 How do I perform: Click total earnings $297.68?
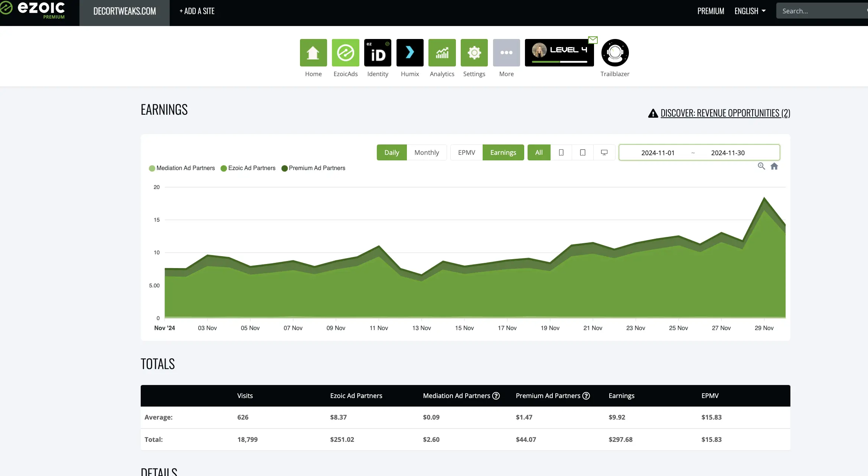620,440
